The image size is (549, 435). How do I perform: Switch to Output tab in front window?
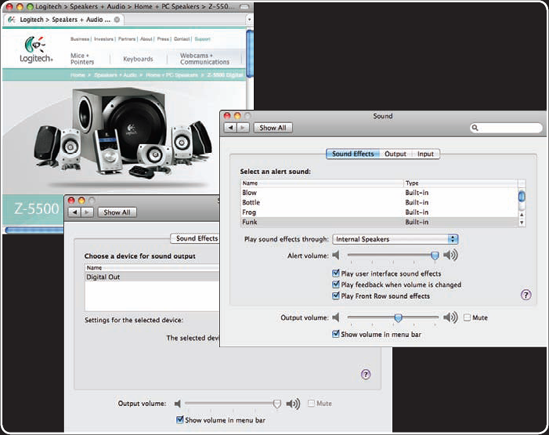(x=395, y=154)
